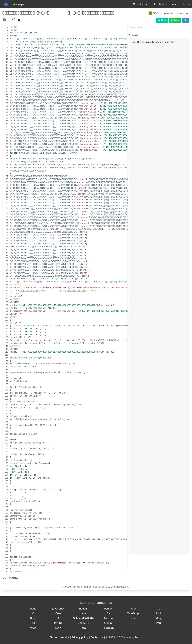Viewport: 192px width, 644px height.
Task: Open the author profile name link
Action: pyautogui.click(x=157, y=13)
